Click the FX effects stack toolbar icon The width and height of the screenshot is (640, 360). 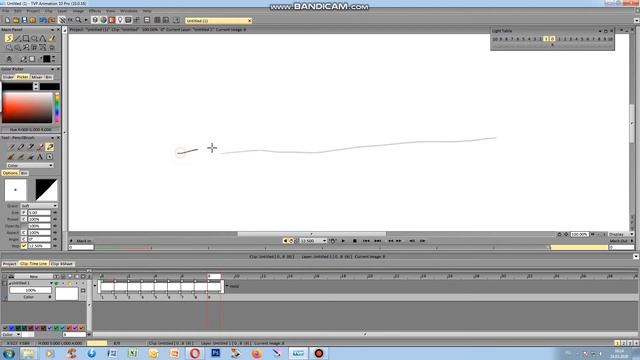point(70,20)
